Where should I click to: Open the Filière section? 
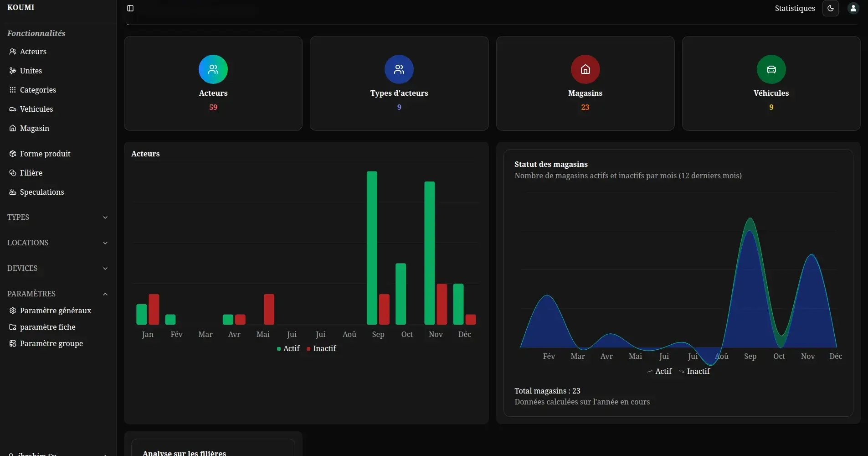click(x=31, y=173)
